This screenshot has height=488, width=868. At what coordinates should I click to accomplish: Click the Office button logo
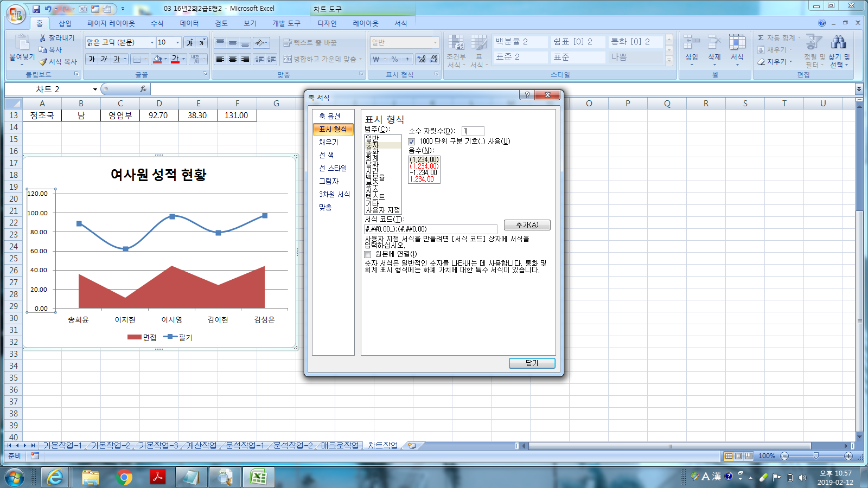16,14
